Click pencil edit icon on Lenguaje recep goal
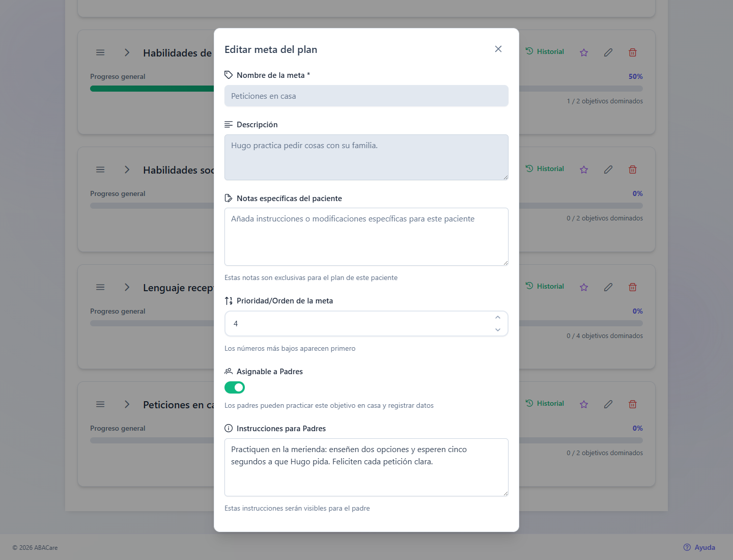Screen dimensions: 733x560 coord(608,287)
